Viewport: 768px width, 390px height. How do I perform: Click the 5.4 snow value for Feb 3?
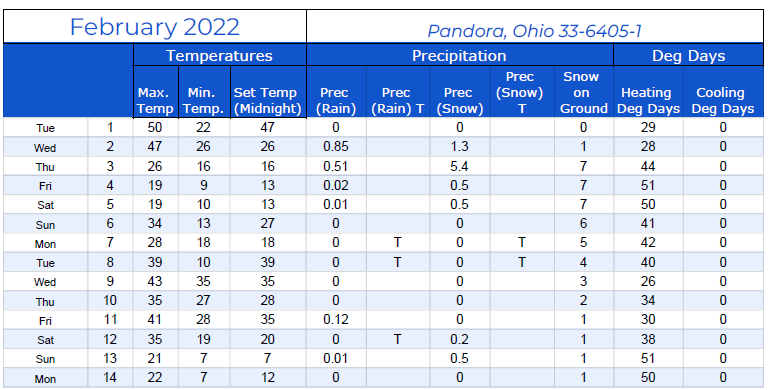(x=459, y=166)
